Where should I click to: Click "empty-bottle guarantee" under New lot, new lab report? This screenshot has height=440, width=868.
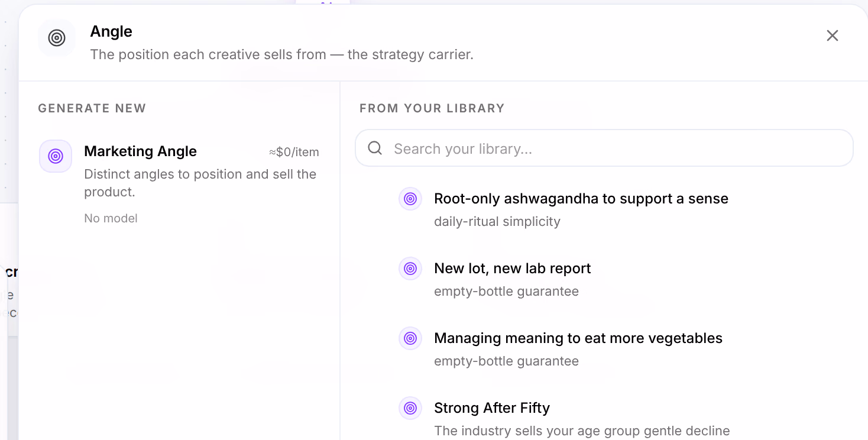(506, 292)
